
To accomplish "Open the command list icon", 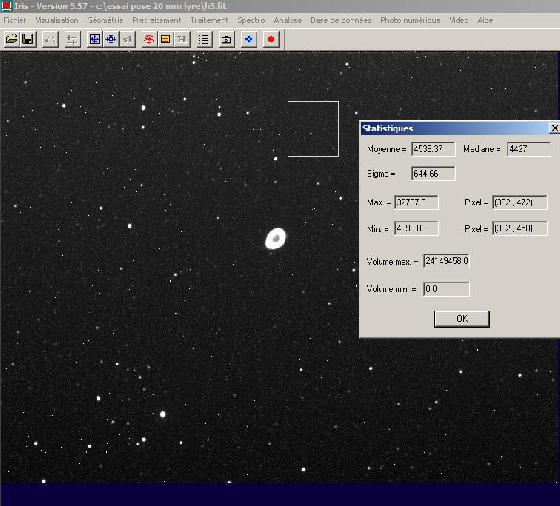I will tap(204, 39).
